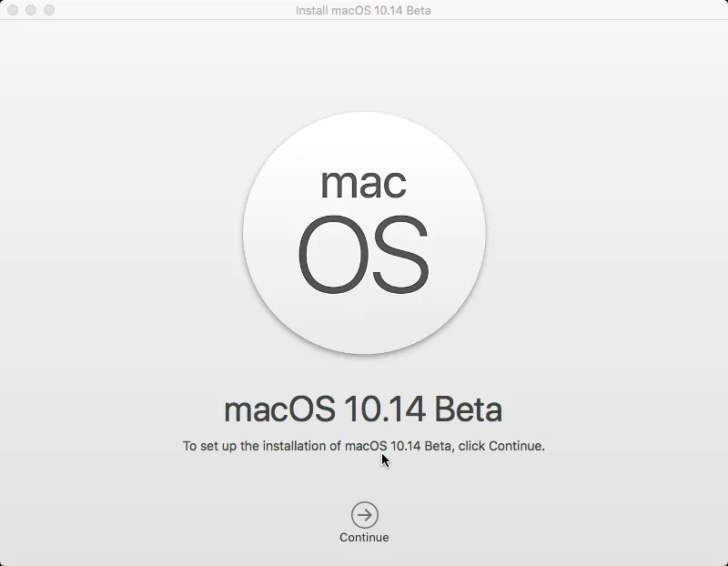Click the Install macOS 10.14 Beta window title
728x566 pixels.
[x=363, y=10]
